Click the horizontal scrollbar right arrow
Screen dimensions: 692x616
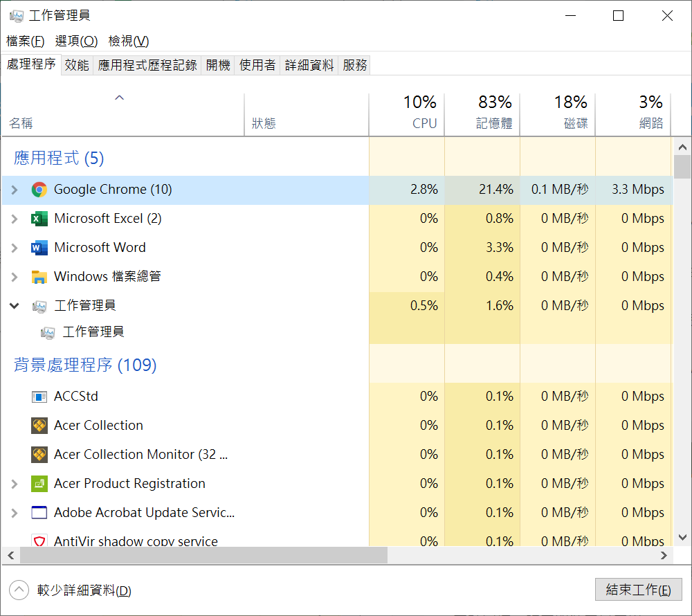664,555
